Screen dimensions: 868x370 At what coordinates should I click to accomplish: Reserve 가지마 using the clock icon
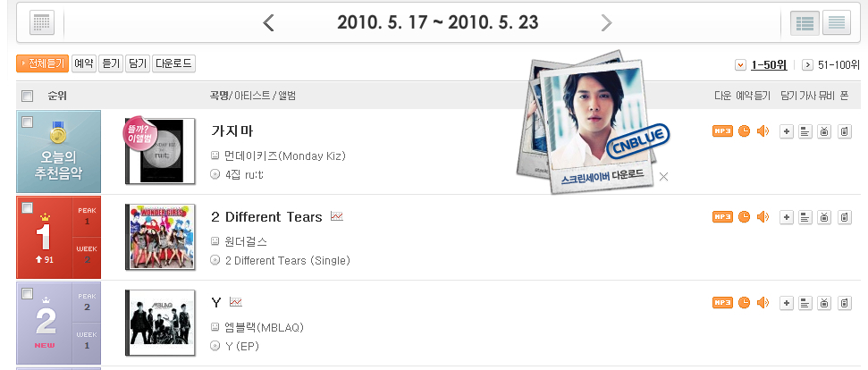[x=744, y=131]
